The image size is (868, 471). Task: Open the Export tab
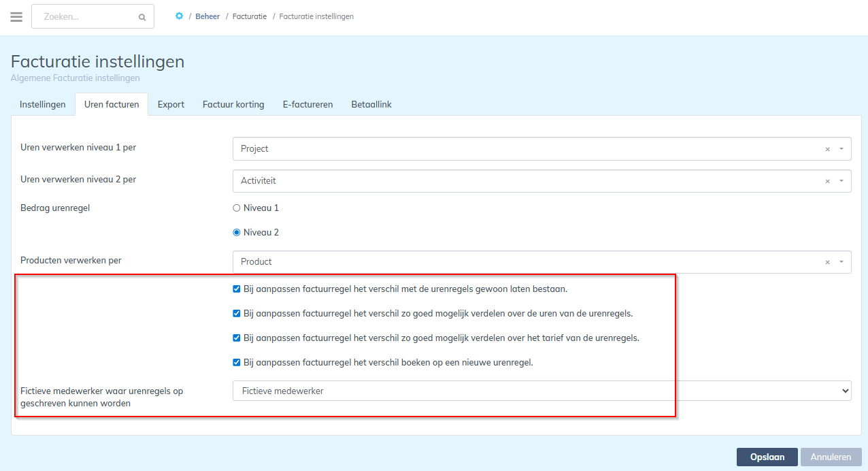tap(171, 104)
